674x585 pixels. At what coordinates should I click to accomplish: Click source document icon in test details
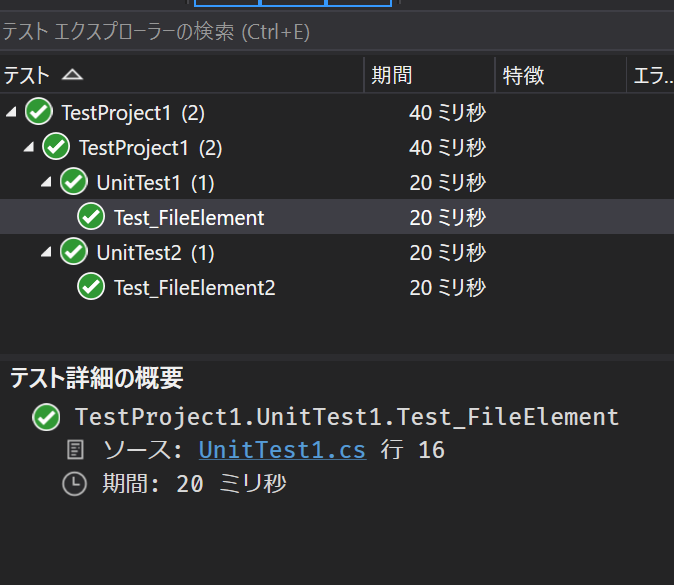(75, 450)
